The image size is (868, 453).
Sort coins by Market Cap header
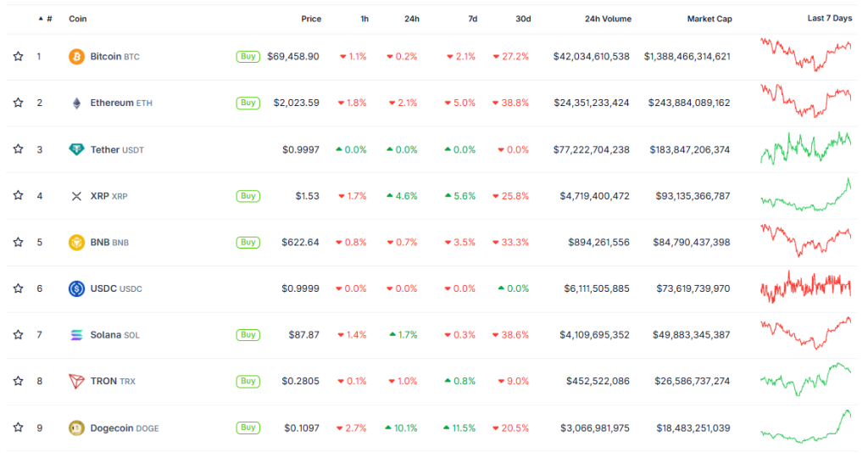coord(709,19)
